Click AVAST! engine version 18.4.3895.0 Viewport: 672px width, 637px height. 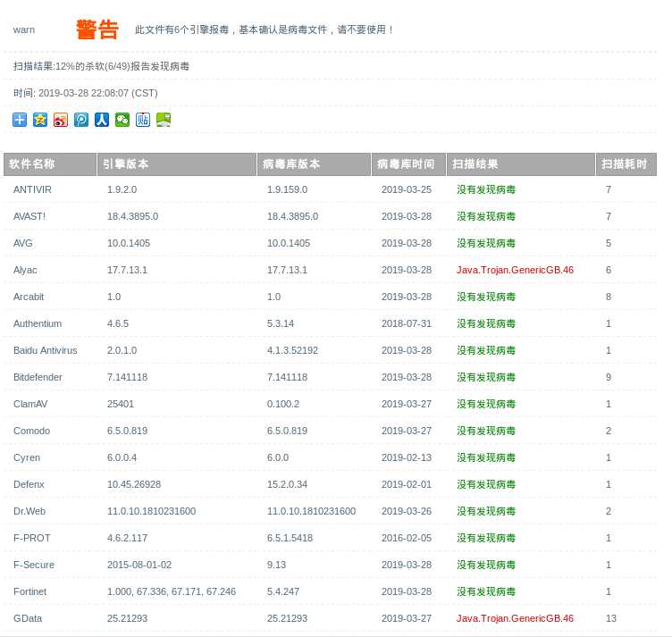[133, 216]
